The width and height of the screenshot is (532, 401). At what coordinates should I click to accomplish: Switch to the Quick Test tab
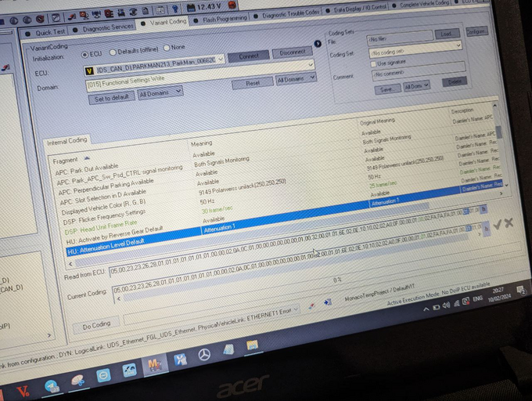[46, 33]
